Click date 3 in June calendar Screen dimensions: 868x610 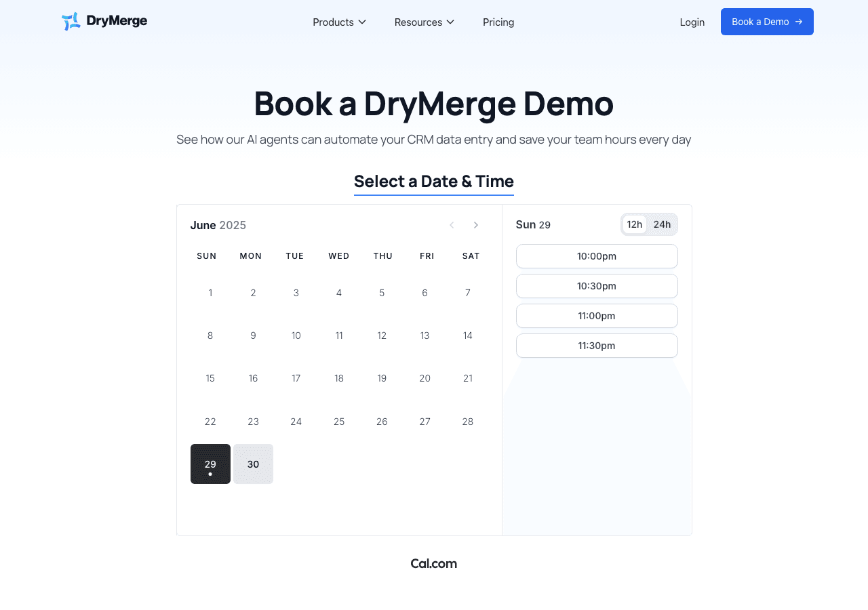tap(296, 293)
